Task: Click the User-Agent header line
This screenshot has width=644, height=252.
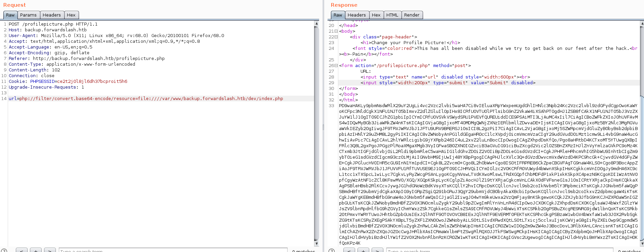Action: click(x=116, y=36)
